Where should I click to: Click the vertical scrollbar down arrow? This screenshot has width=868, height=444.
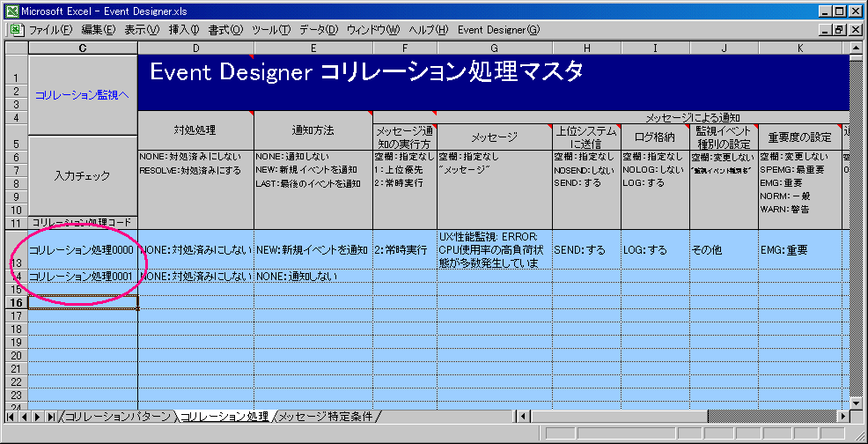[857, 404]
